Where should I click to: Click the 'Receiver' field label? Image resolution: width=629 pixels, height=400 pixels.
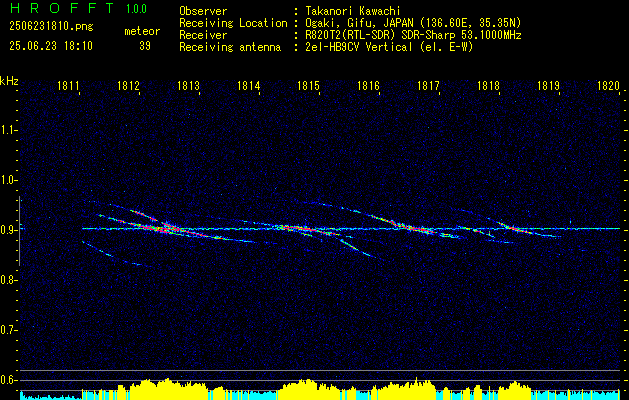coord(203,35)
